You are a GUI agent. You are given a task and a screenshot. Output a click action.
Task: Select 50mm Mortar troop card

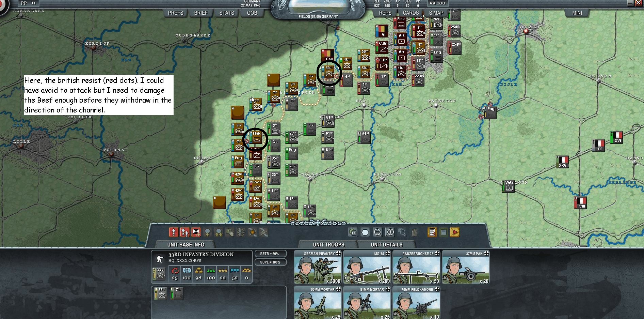[318, 303]
